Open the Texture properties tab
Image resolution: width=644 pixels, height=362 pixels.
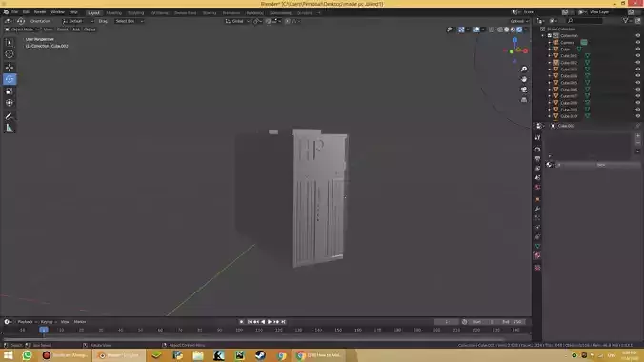pos(537,268)
